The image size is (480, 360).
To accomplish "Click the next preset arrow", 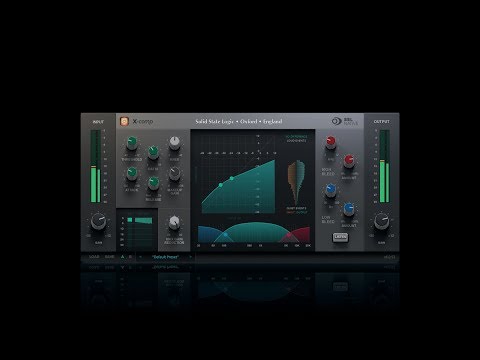I will click(x=191, y=257).
